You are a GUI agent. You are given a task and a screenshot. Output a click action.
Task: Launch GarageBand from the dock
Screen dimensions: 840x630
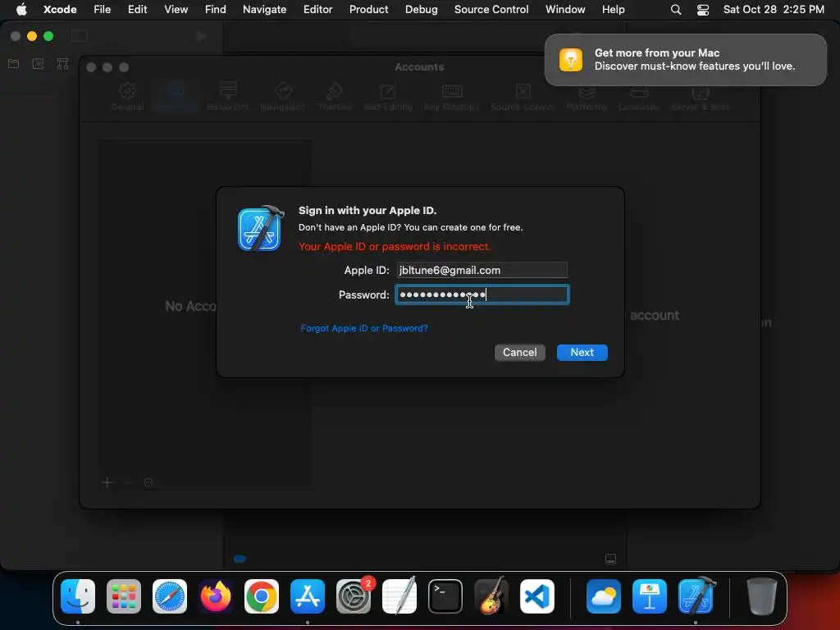click(491, 596)
